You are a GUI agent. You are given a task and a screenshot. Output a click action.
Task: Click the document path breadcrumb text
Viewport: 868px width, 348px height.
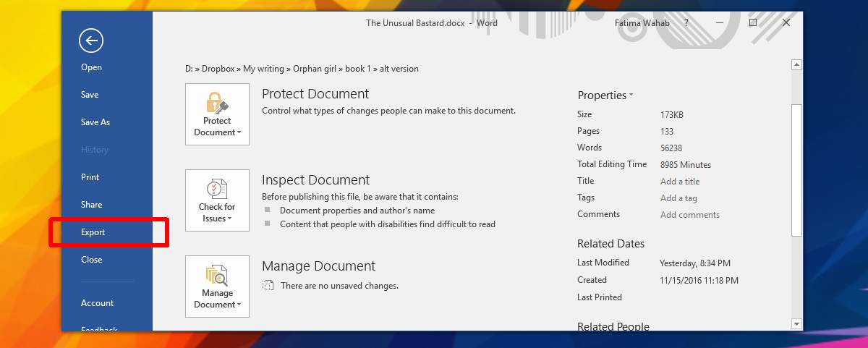click(x=302, y=69)
